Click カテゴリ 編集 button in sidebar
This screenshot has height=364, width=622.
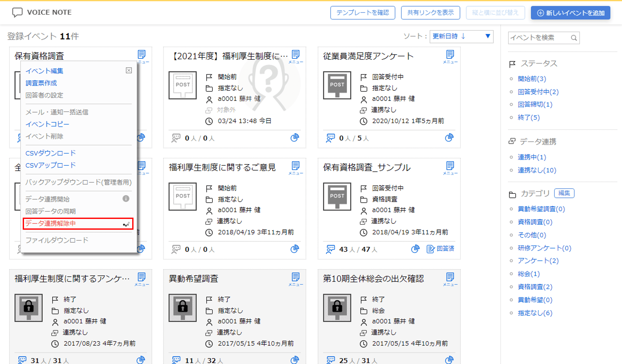564,193
